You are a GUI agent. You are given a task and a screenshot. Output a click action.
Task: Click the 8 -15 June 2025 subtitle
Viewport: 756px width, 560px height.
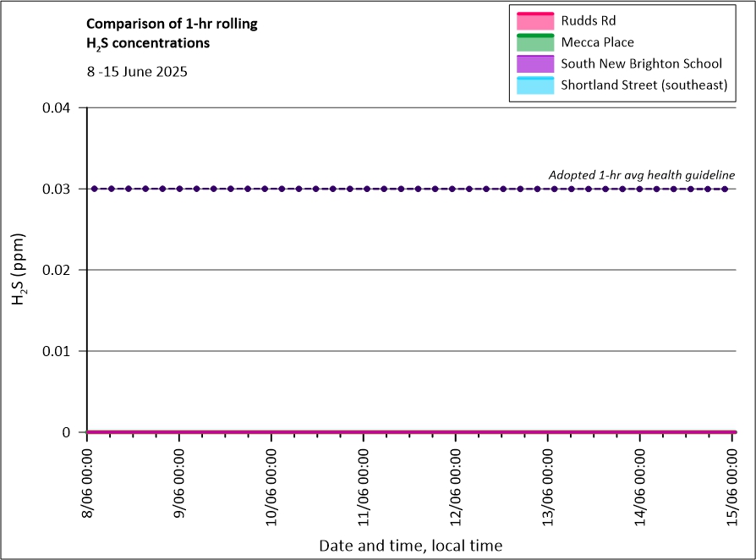click(x=137, y=72)
